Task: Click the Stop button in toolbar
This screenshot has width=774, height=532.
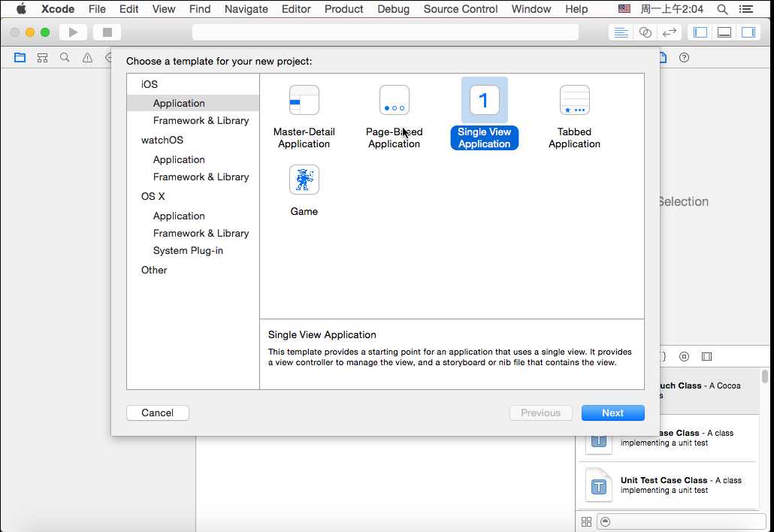Action: pyautogui.click(x=107, y=32)
